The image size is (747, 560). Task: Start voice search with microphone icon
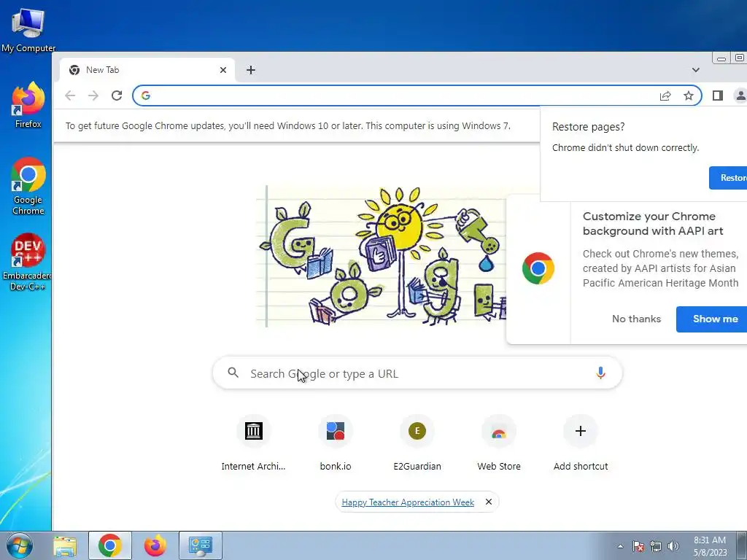600,373
